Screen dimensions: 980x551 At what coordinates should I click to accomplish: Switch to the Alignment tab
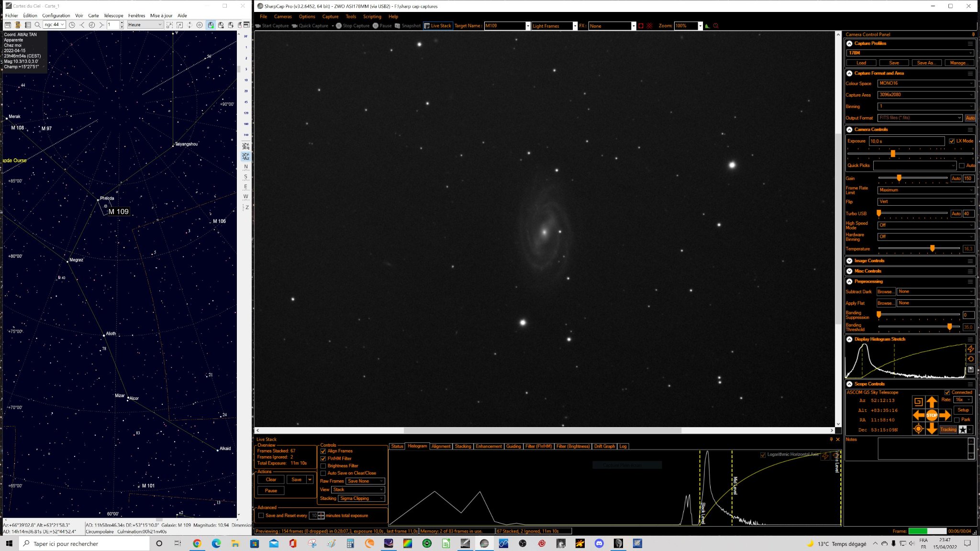(440, 446)
